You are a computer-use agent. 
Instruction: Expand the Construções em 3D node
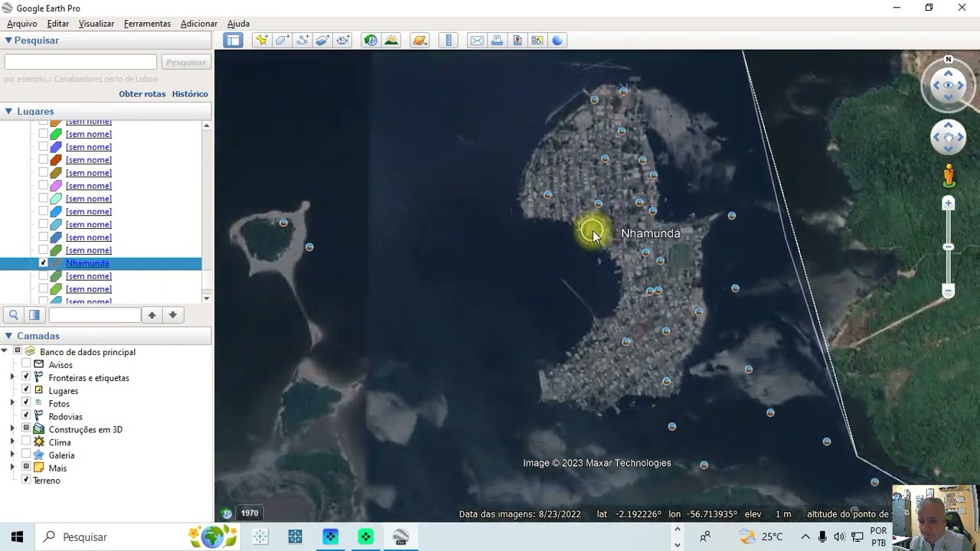tap(12, 429)
